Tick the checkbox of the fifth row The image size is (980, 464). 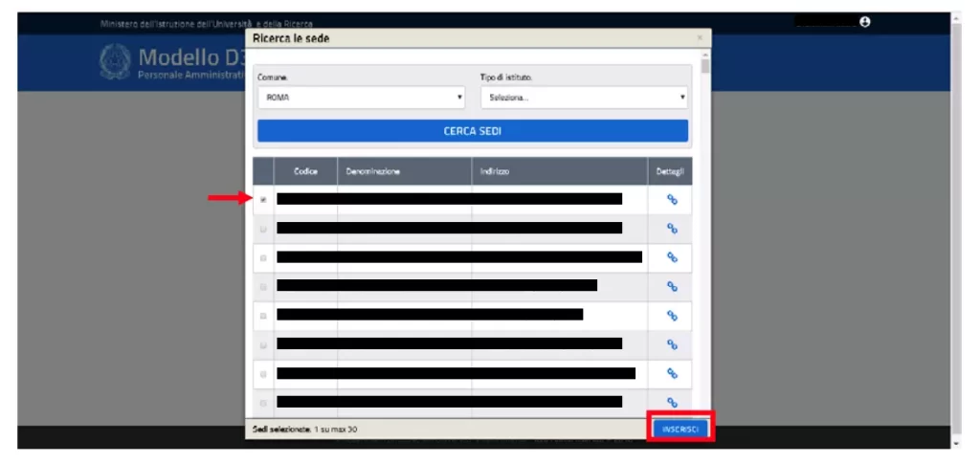[263, 316]
